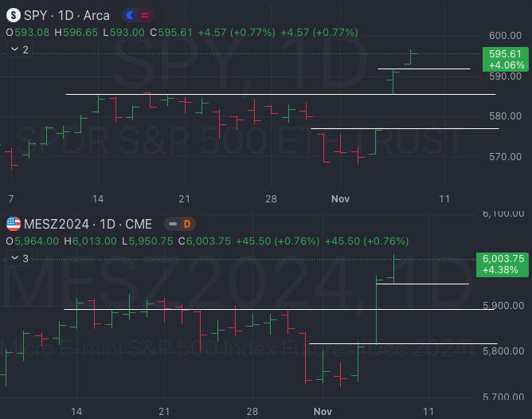The image size is (532, 419).
Task: Click the SPY symbol logo icon
Action: [x=14, y=15]
